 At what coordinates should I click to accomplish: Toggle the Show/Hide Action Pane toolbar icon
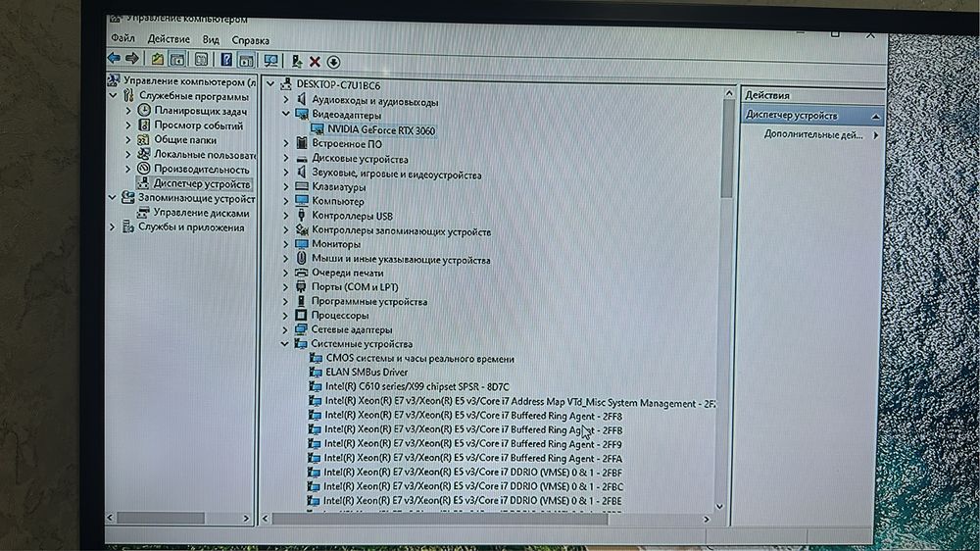click(246, 61)
